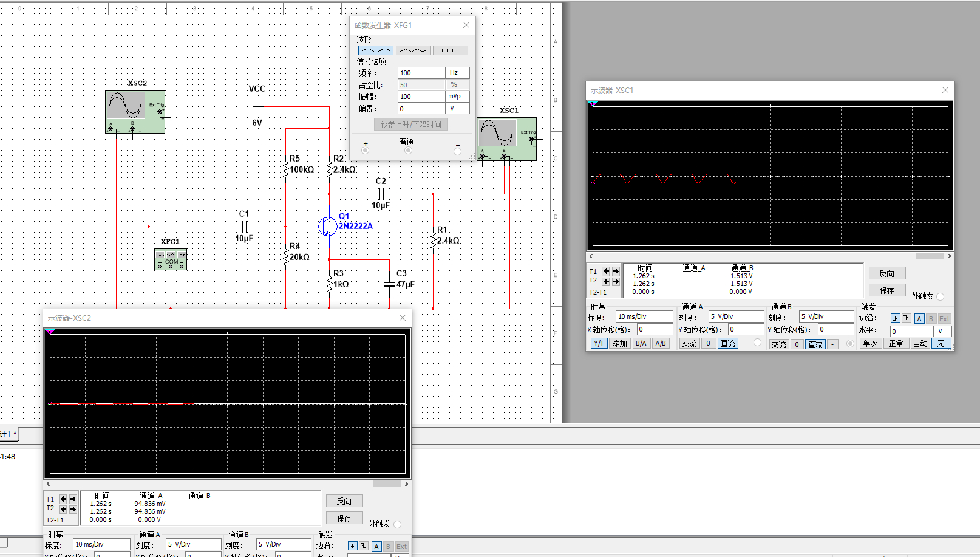Select triangle waveform in function generator XFG1
Image resolution: width=980 pixels, height=557 pixels.
[413, 50]
